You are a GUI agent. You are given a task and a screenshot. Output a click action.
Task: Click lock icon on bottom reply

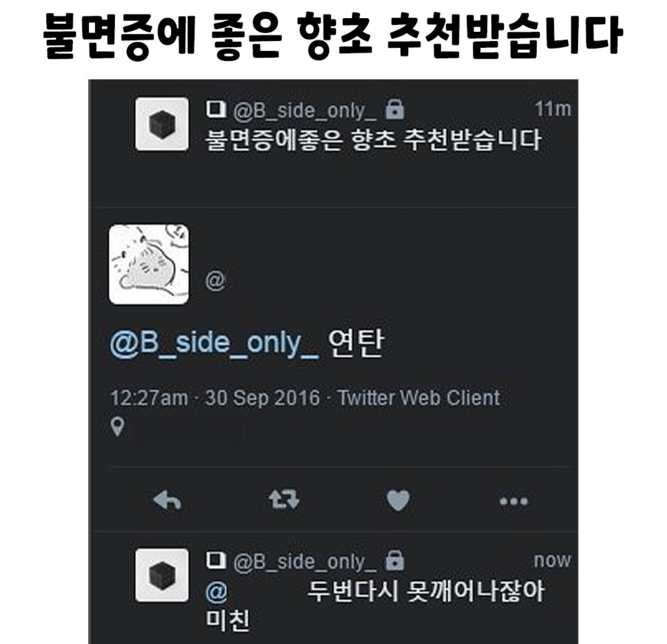395,560
